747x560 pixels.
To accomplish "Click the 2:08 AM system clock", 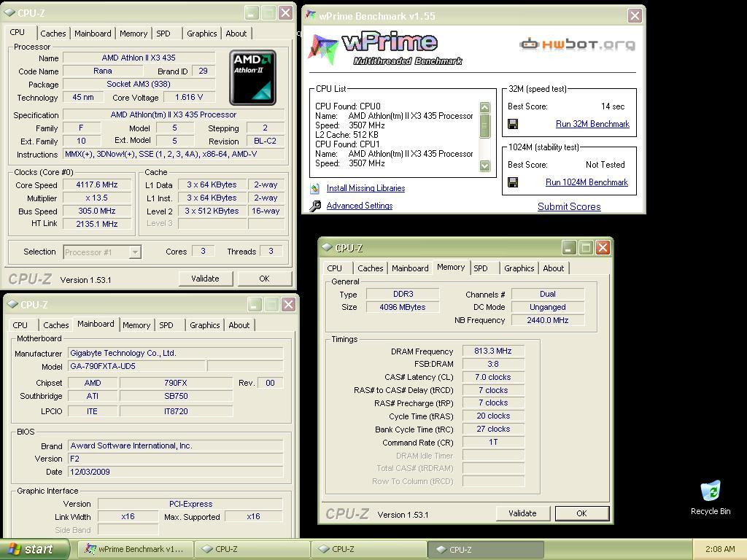I will tap(720, 549).
